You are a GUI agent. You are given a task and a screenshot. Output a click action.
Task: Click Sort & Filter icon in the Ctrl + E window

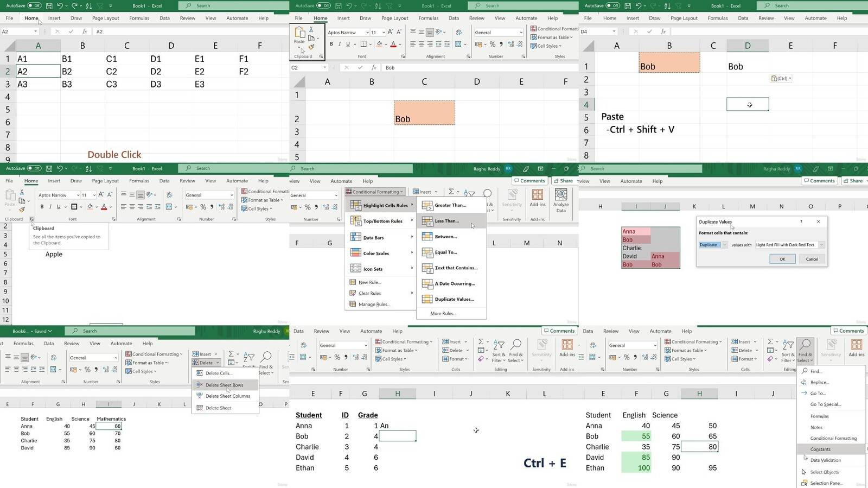pos(499,345)
